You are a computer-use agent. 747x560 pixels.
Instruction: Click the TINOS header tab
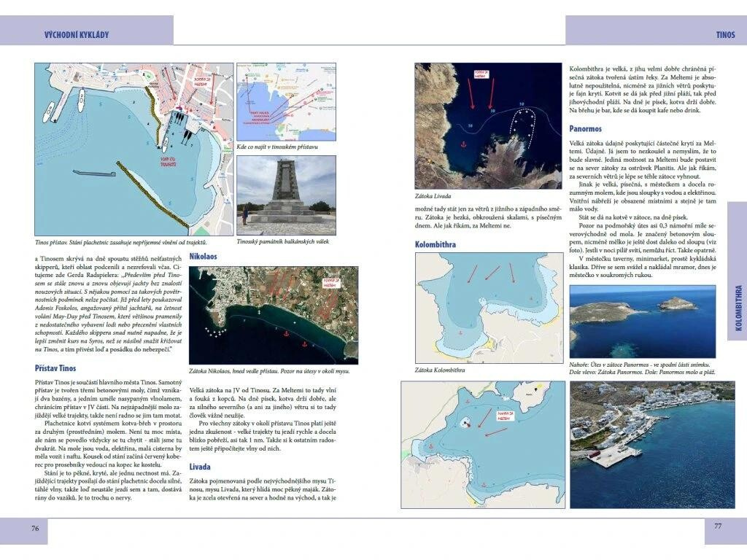pyautogui.click(x=724, y=34)
